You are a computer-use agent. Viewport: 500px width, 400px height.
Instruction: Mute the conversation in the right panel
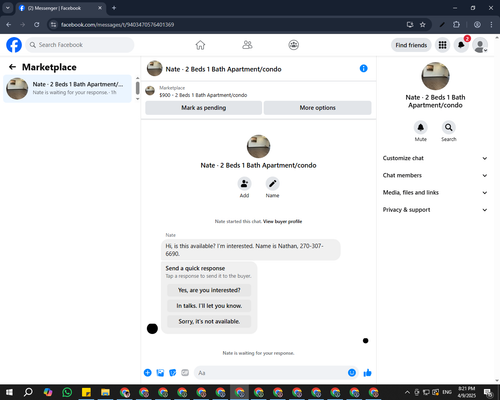pos(421,127)
